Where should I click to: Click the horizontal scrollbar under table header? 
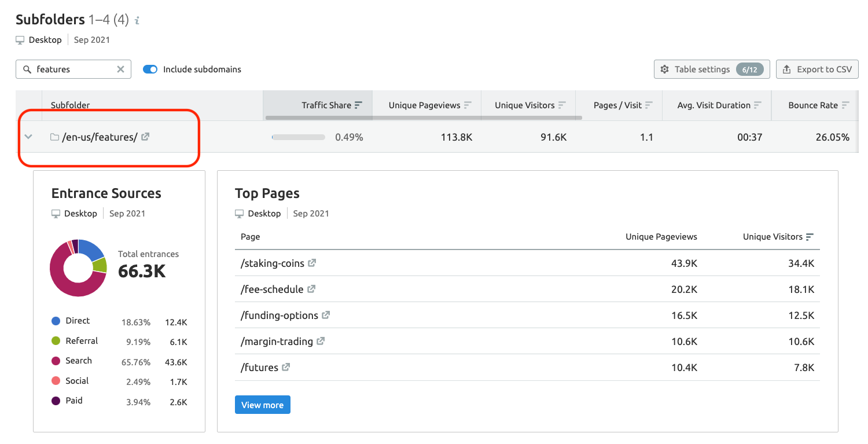[x=424, y=118]
